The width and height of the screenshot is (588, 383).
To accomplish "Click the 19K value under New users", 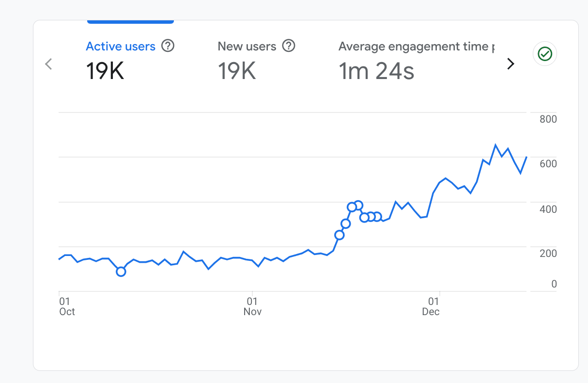I will 237,71.
